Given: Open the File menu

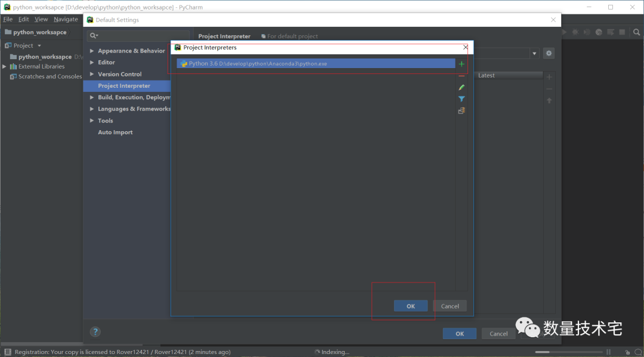Looking at the screenshot, I should (8, 19).
